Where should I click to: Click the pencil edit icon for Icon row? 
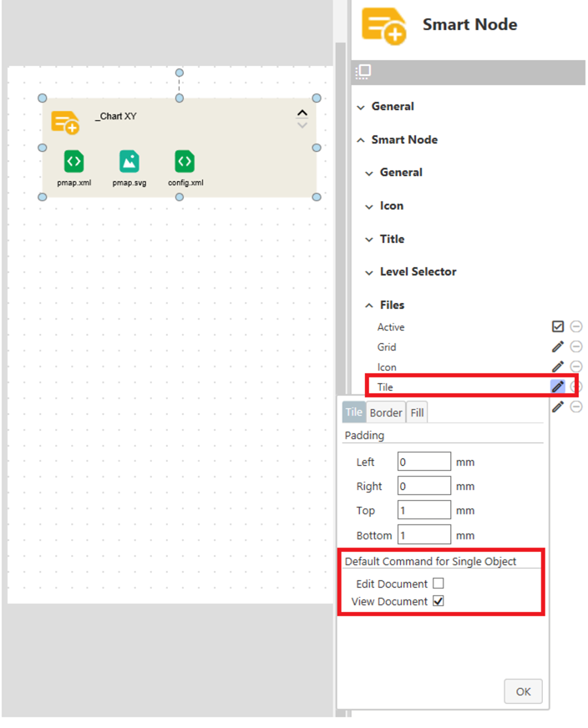coord(558,367)
